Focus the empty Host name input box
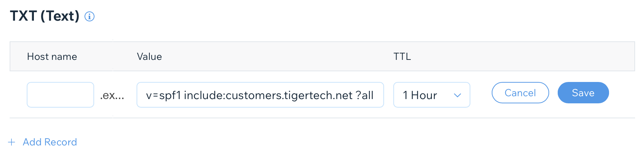Viewport: 644px width, 160px height. coord(60,95)
